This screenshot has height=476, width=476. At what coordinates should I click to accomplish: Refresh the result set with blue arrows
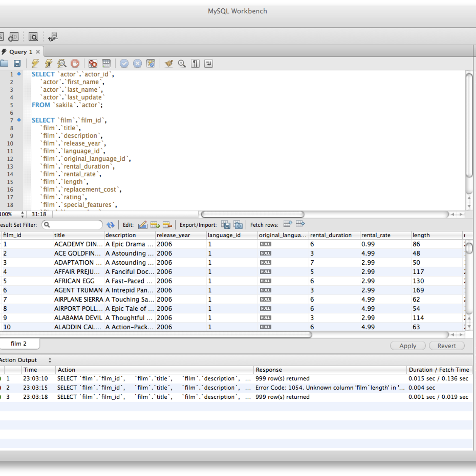click(x=111, y=225)
